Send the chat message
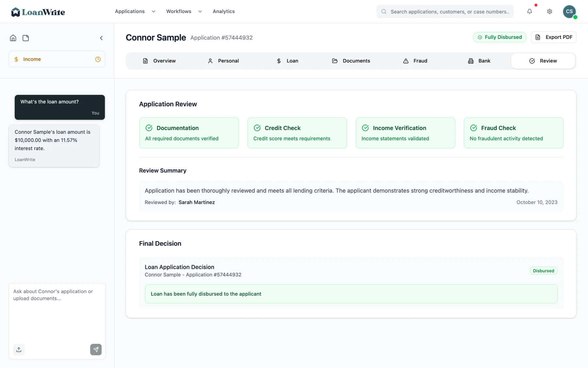Screen dimensions: 588x368 point(96,349)
